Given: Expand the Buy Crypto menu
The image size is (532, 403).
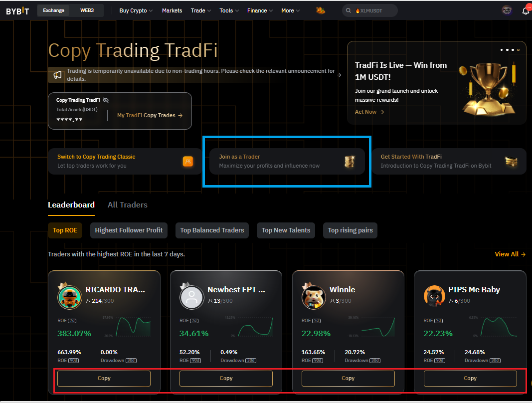Looking at the screenshot, I should click(x=136, y=10).
